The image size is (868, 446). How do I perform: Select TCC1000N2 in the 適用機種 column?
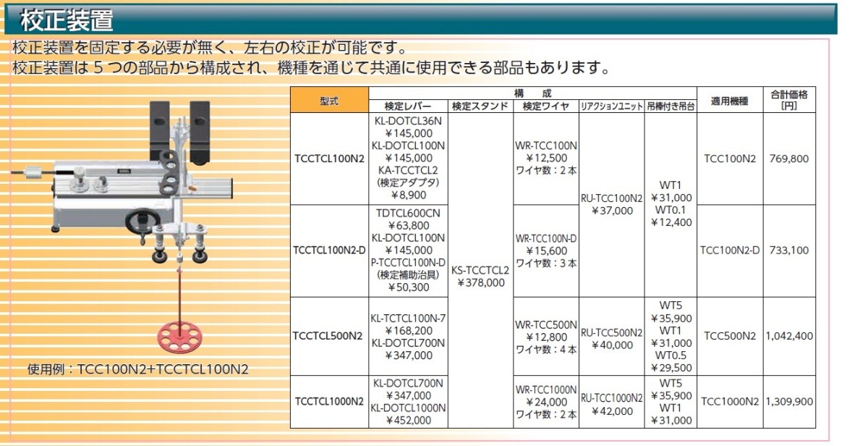pyautogui.click(x=730, y=401)
